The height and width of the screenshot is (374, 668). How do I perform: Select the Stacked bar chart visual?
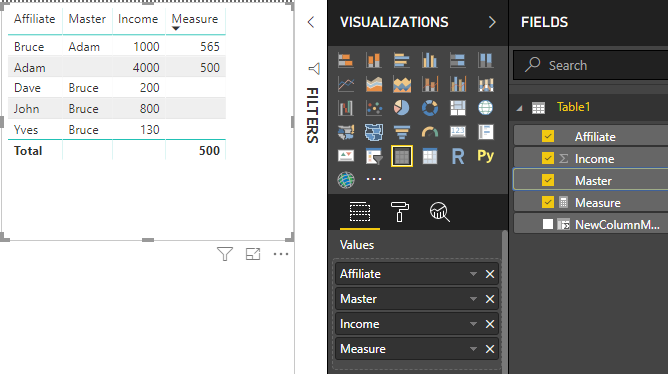coord(346,60)
